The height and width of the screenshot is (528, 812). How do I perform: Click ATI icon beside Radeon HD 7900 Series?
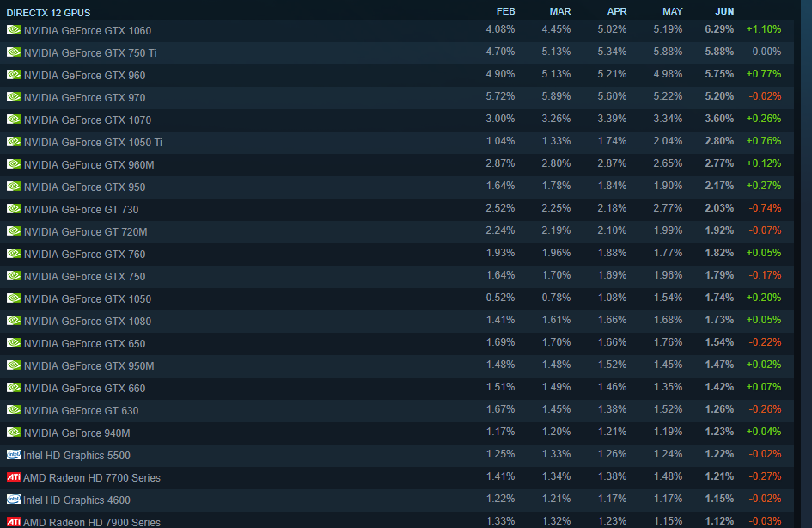tap(14, 521)
